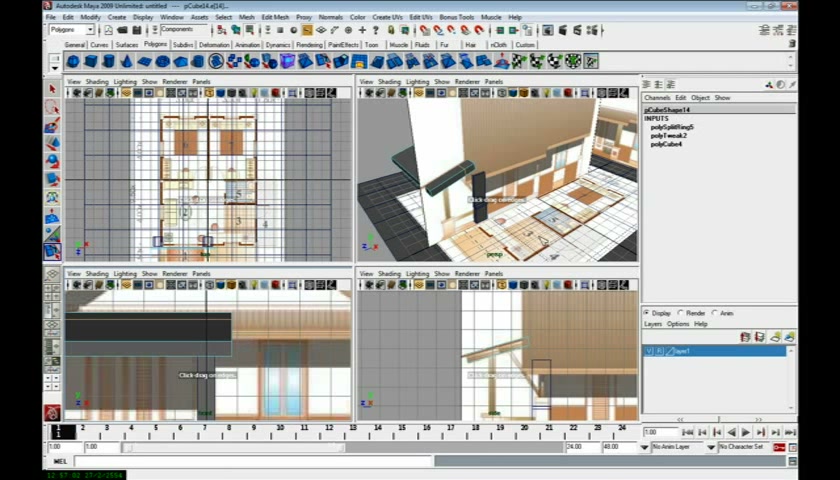
Task: Open the No Character Set dropdown arrow
Action: tap(711, 447)
